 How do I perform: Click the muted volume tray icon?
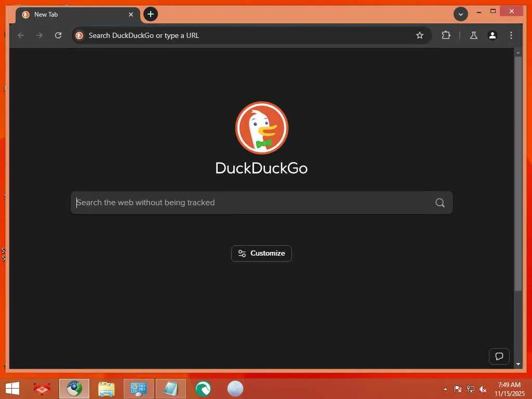[483, 389]
